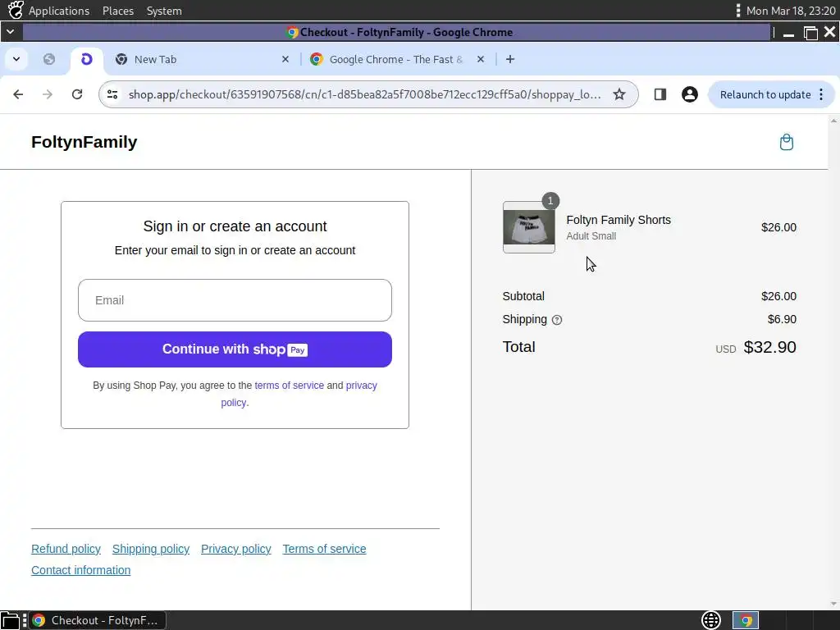The image size is (840, 630).
Task: Click the Checkout taskbar window button
Action: click(x=97, y=620)
